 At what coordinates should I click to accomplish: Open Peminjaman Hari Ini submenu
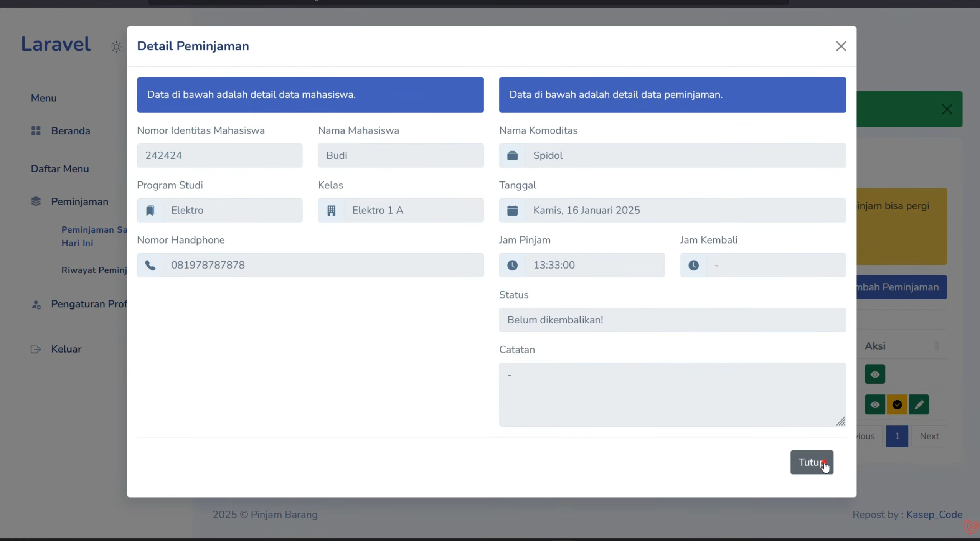point(94,236)
